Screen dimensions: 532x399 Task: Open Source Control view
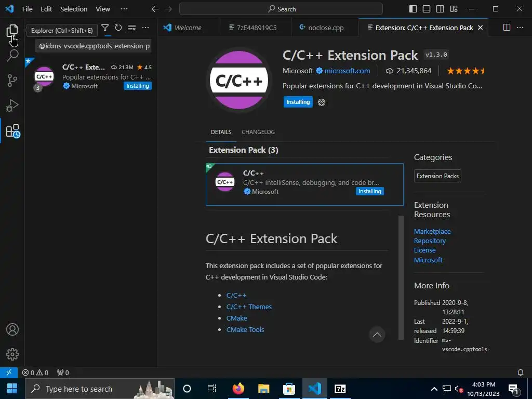[x=12, y=81]
